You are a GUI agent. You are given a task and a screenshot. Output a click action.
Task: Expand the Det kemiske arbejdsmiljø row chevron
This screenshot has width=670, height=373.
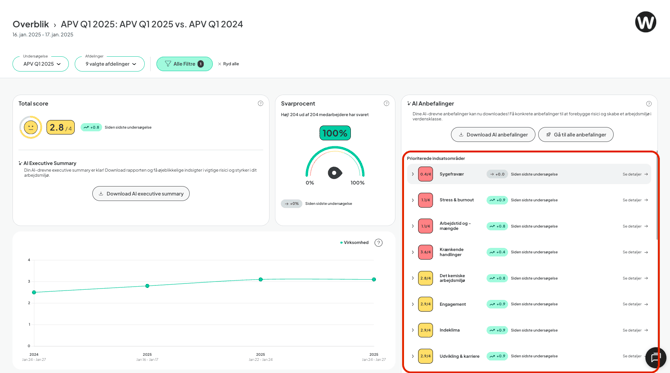413,278
